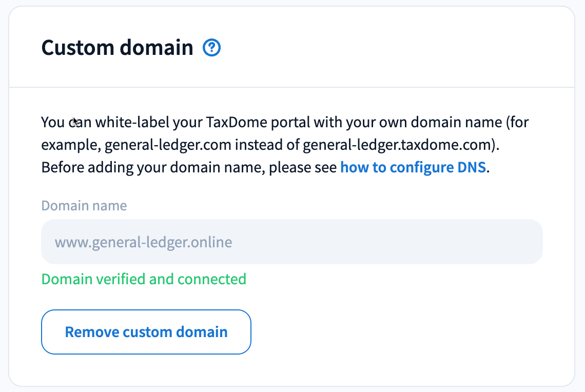Click the word Remove on the button
The height and width of the screenshot is (392, 585).
[x=92, y=332]
